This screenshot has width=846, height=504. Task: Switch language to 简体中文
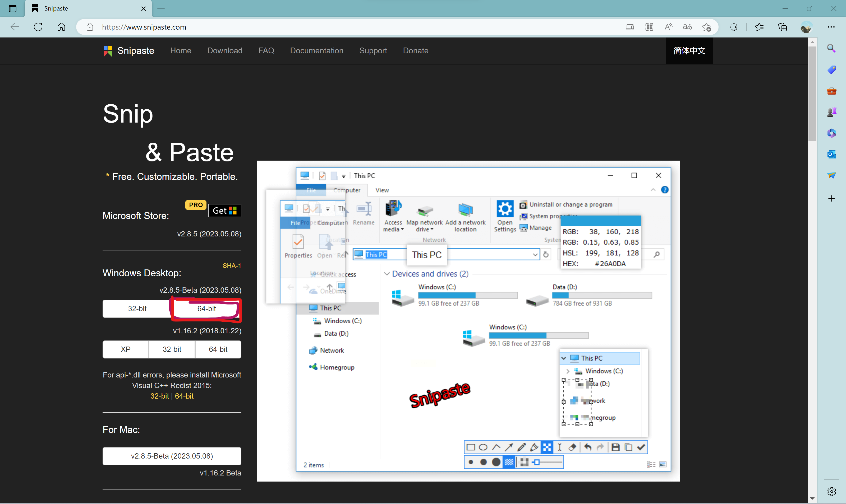pyautogui.click(x=689, y=51)
